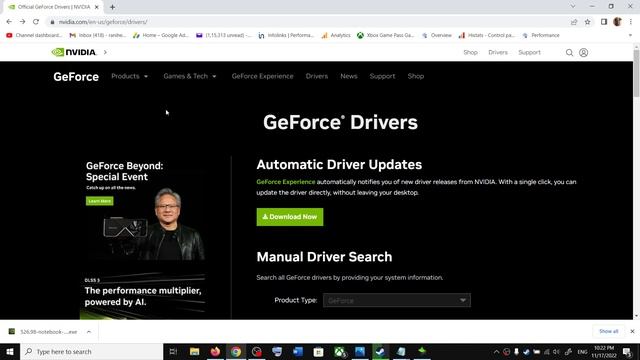Click Show all downloads

click(x=609, y=331)
